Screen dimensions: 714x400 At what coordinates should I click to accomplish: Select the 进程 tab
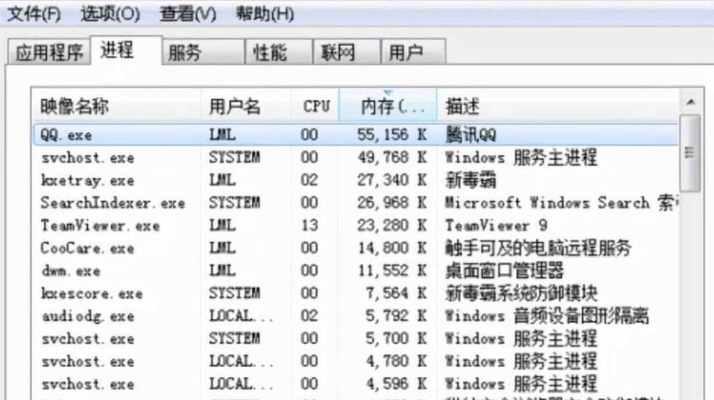pos(126,50)
